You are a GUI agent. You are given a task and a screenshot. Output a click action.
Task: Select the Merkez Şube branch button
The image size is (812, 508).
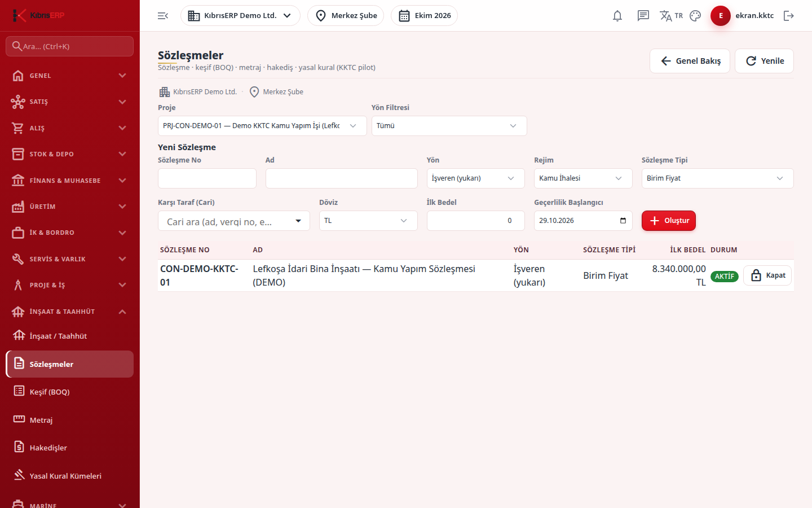346,16
